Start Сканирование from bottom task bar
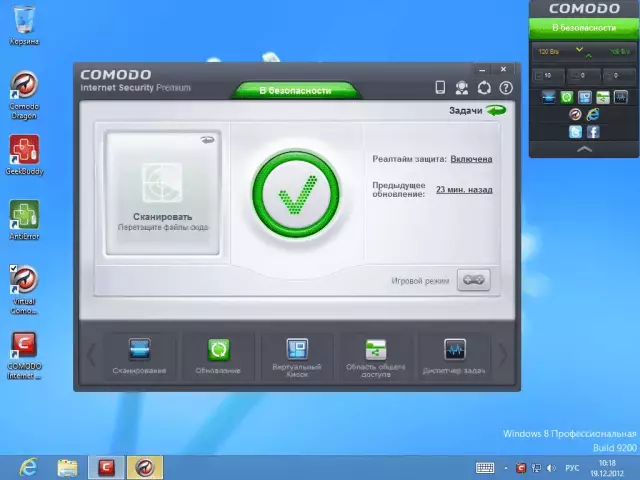Image resolution: width=640 pixels, height=480 pixels. (x=139, y=357)
